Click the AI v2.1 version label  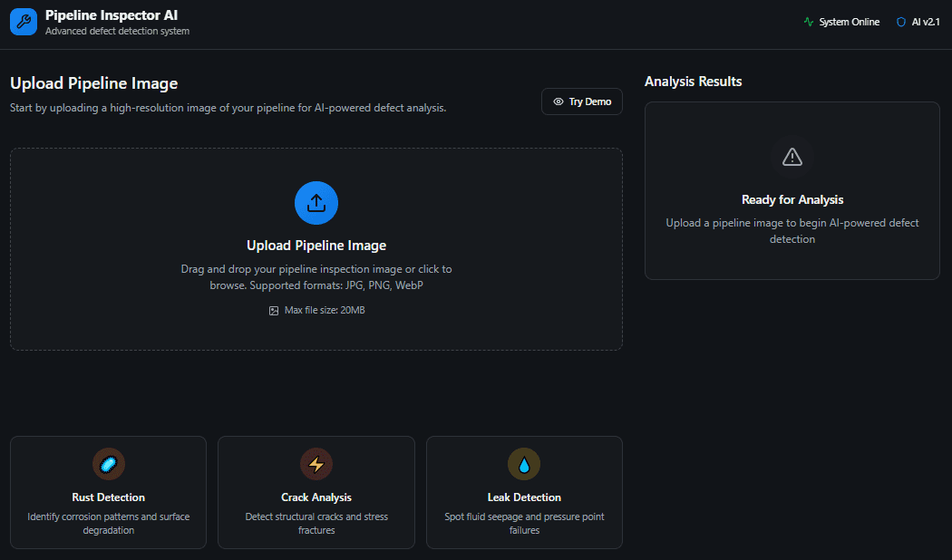pos(927,23)
